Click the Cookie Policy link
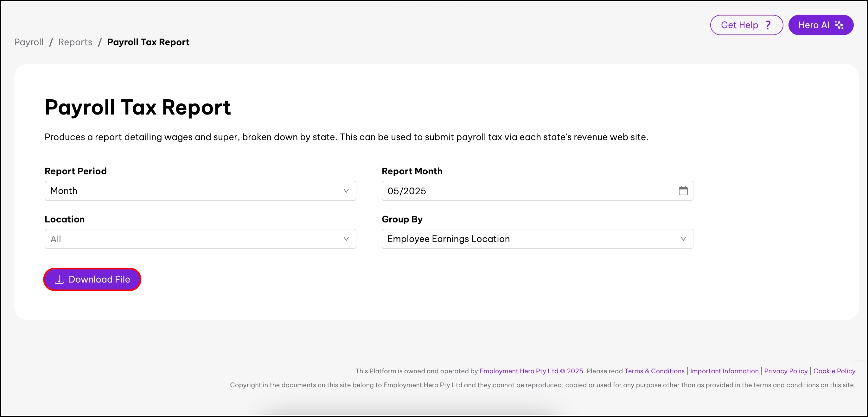The image size is (868, 417). tap(834, 371)
